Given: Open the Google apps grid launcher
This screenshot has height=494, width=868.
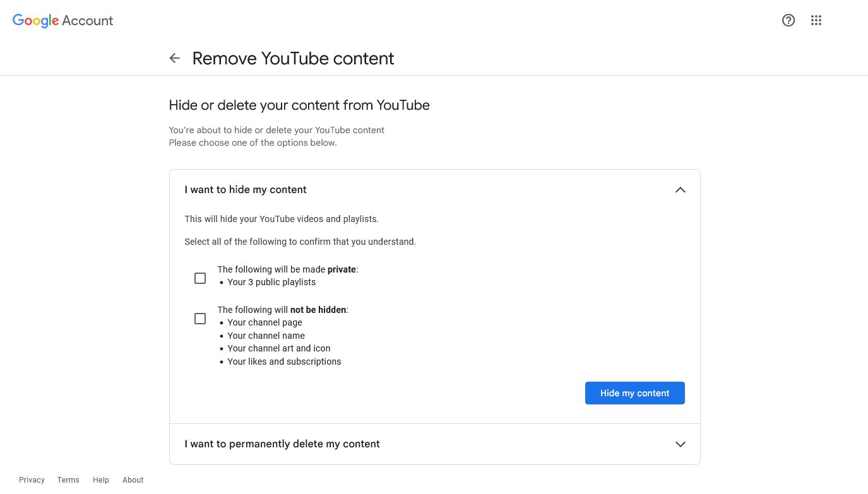Looking at the screenshot, I should pos(816,20).
